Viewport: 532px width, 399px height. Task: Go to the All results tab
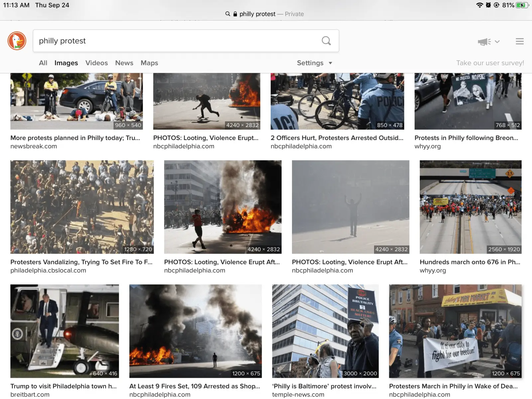(x=43, y=63)
